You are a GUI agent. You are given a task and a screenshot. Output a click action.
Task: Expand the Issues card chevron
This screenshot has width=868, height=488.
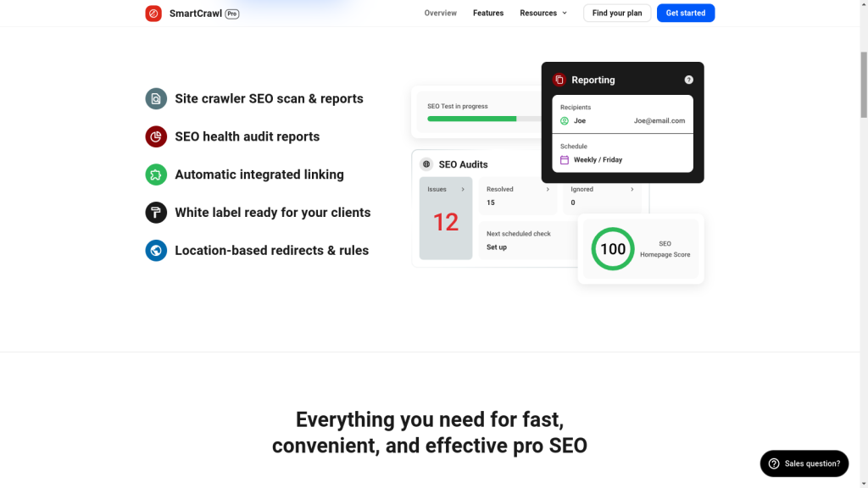[463, 190]
